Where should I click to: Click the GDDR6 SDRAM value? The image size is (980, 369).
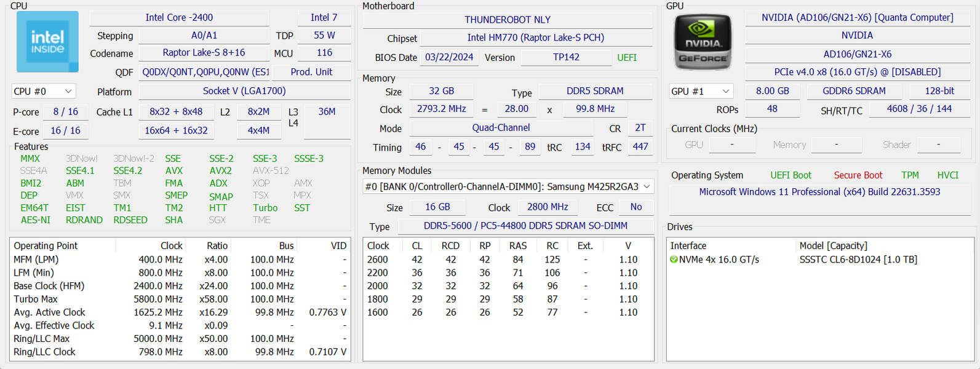tap(854, 91)
